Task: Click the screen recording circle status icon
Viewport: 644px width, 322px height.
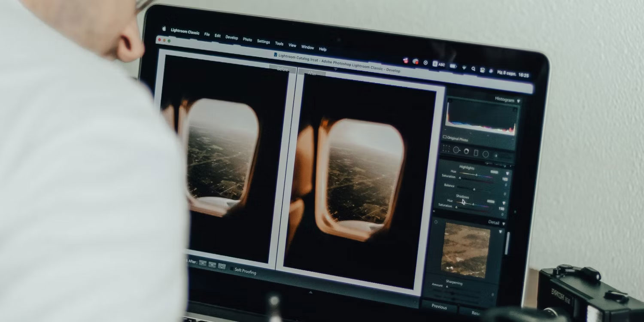Action: [425, 63]
